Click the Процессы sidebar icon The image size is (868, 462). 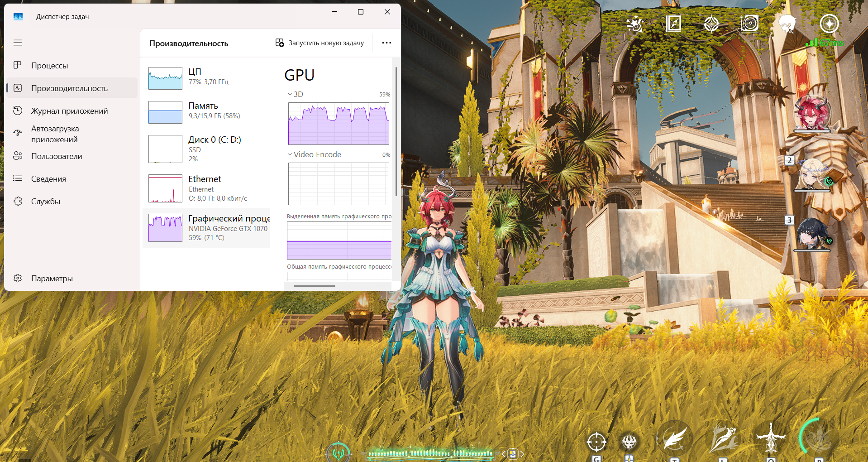tap(18, 65)
